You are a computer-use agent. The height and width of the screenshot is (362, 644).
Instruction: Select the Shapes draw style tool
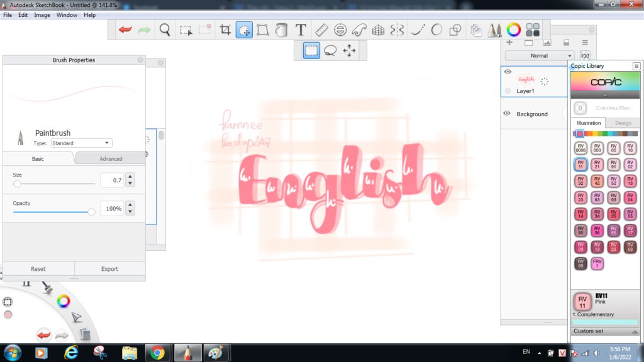(455, 30)
